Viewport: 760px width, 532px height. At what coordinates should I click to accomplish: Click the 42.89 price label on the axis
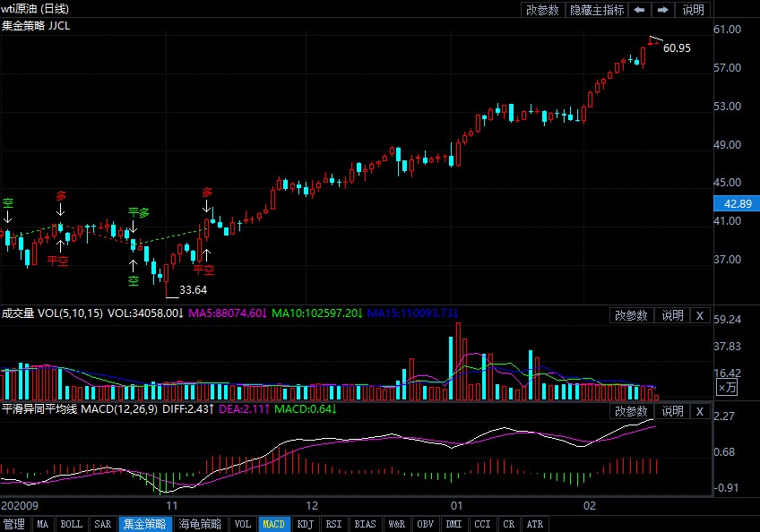click(x=736, y=204)
